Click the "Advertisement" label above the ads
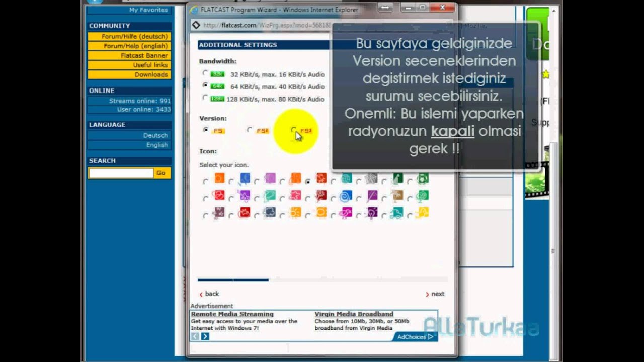Screen dimensions: 644x362 click(x=212, y=306)
